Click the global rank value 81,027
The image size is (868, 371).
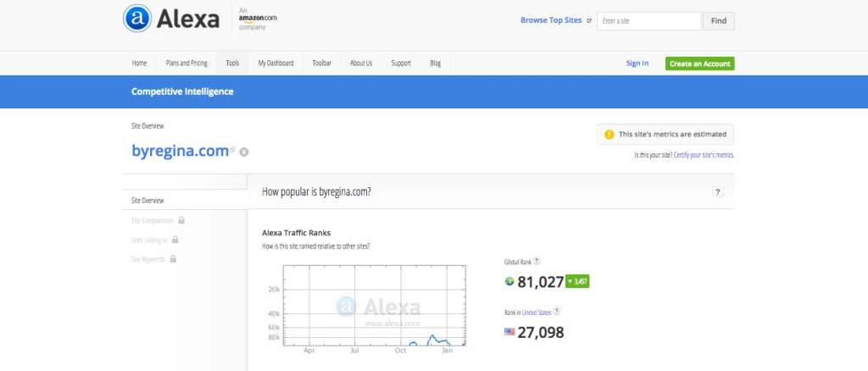540,282
